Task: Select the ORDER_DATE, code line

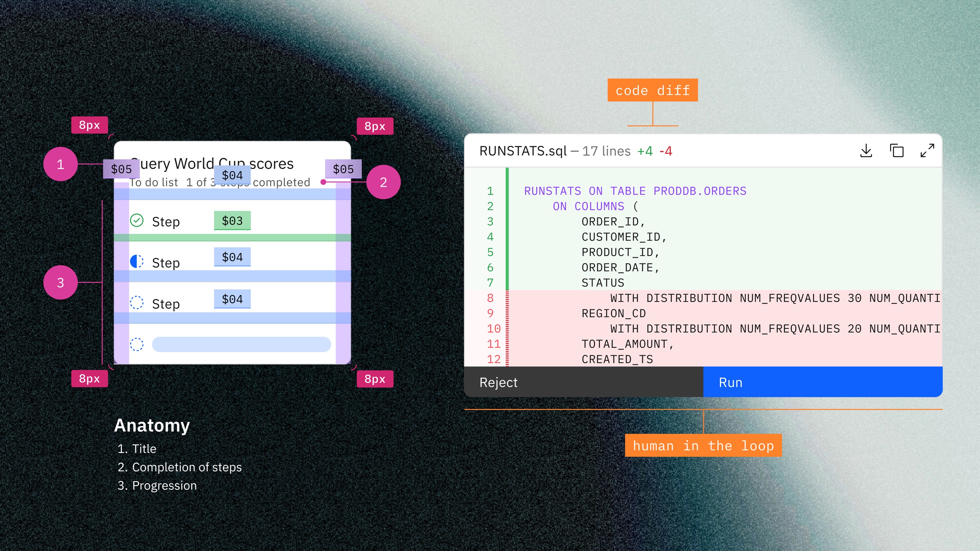Action: pyautogui.click(x=620, y=267)
